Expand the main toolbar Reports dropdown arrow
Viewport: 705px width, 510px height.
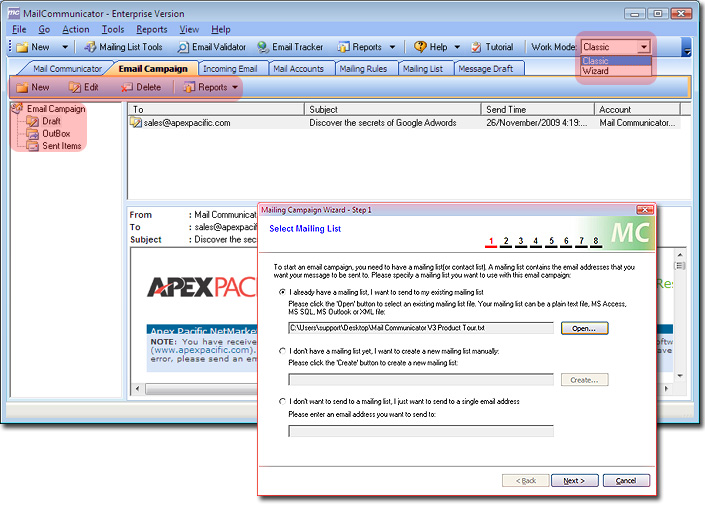coord(393,47)
